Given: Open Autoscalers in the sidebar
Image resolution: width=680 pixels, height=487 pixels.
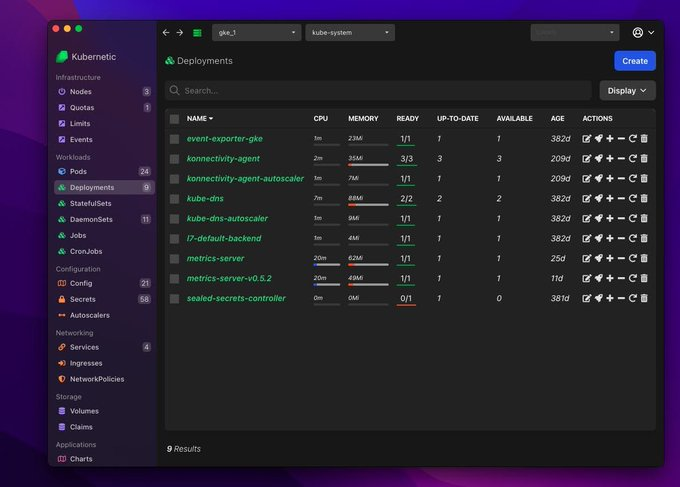Looking at the screenshot, I should 104,315.
